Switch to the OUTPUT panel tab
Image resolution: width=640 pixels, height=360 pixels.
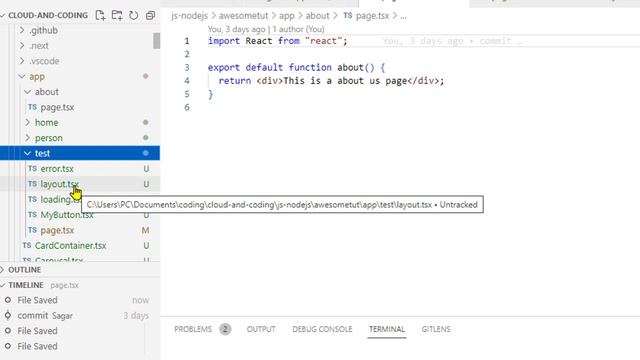261,329
